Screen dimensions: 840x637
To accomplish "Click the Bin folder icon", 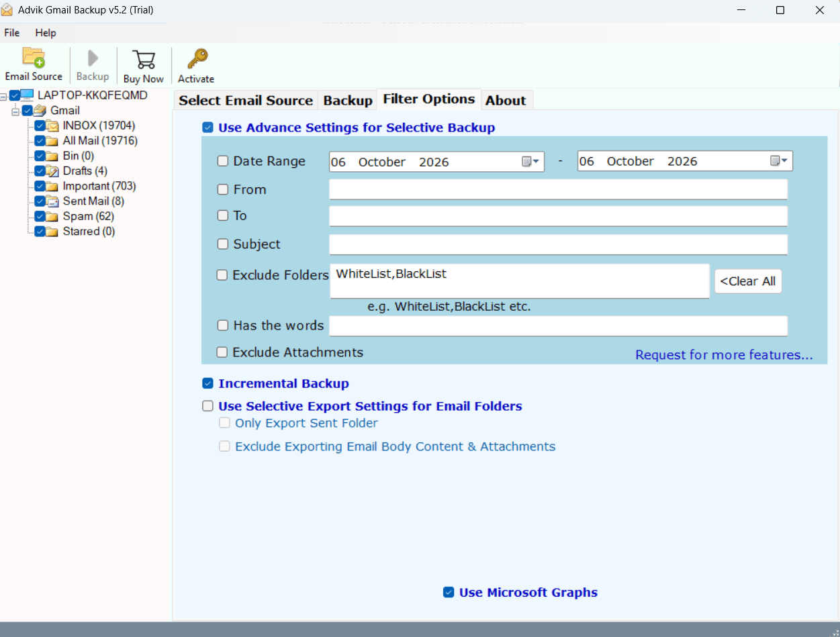I will click(x=52, y=156).
